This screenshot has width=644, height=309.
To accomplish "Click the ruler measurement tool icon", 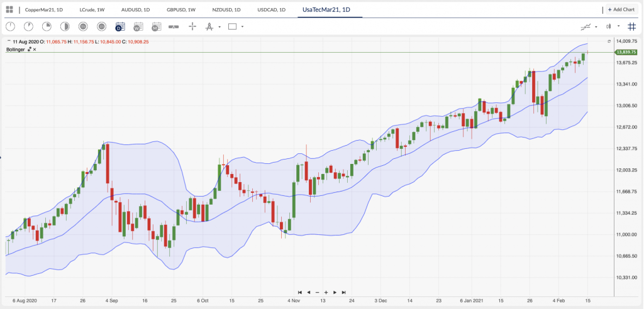I will point(174,26).
